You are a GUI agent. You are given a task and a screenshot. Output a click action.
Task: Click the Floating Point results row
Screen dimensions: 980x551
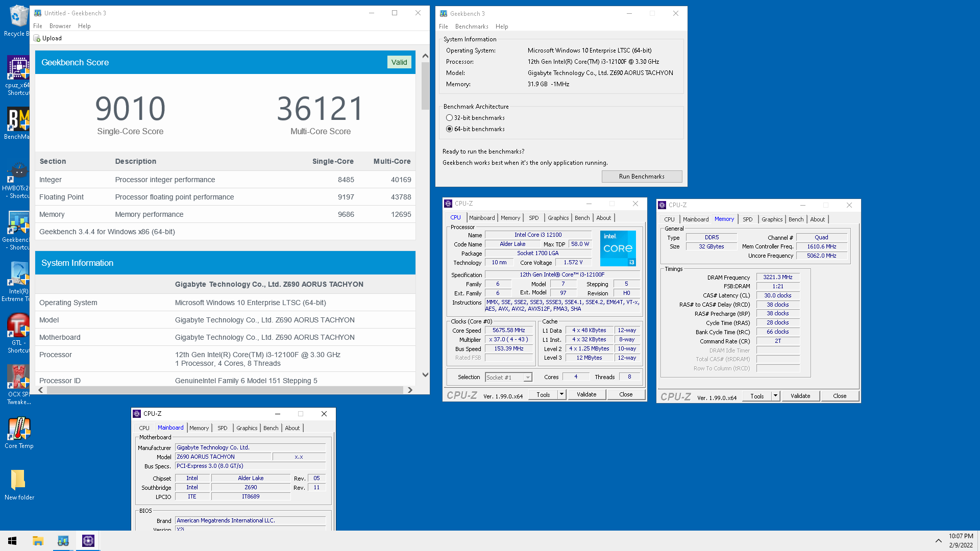tap(225, 197)
